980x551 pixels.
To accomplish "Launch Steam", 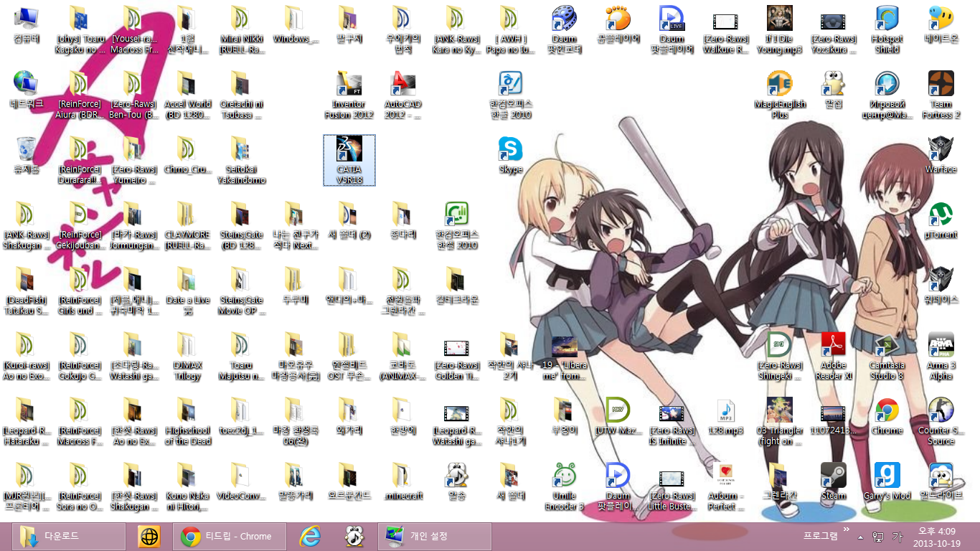I will click(833, 476).
